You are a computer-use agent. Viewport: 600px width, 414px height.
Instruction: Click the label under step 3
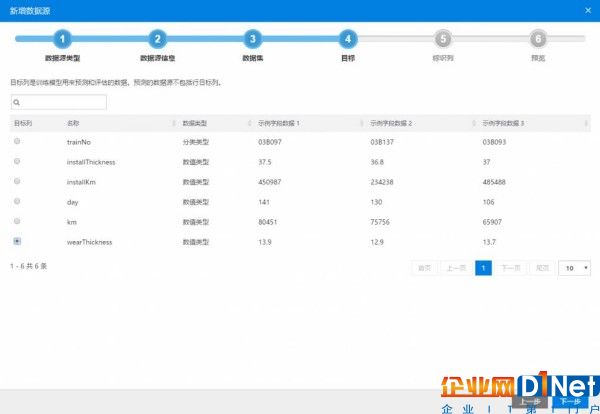[x=253, y=58]
